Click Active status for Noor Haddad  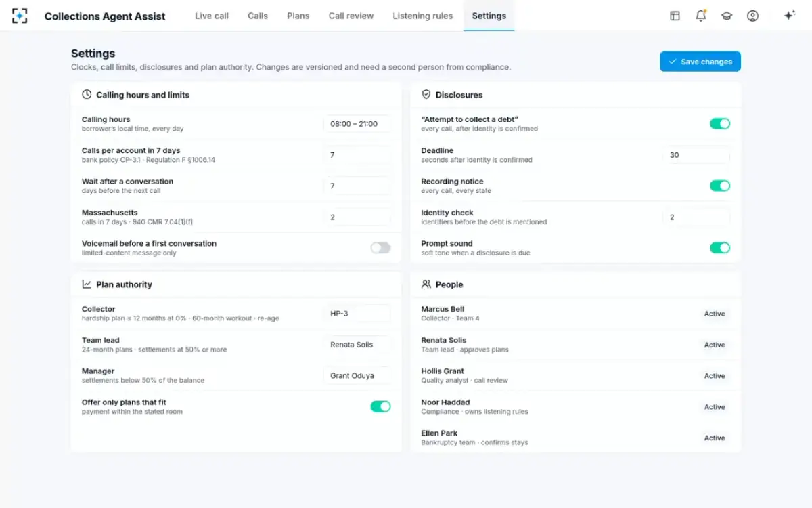click(x=715, y=407)
